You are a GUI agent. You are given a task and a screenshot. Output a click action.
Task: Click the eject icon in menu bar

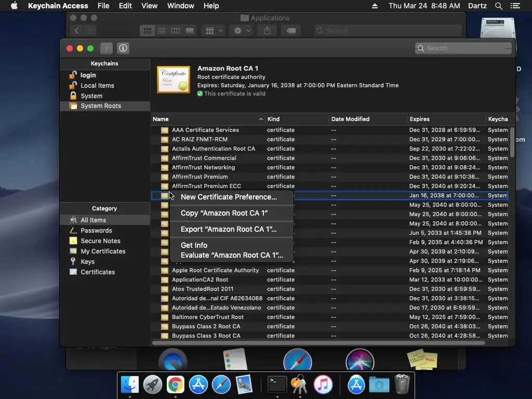(375, 6)
